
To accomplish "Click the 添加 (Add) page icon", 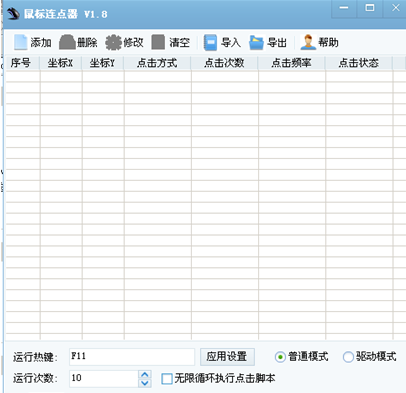I will click(x=20, y=43).
